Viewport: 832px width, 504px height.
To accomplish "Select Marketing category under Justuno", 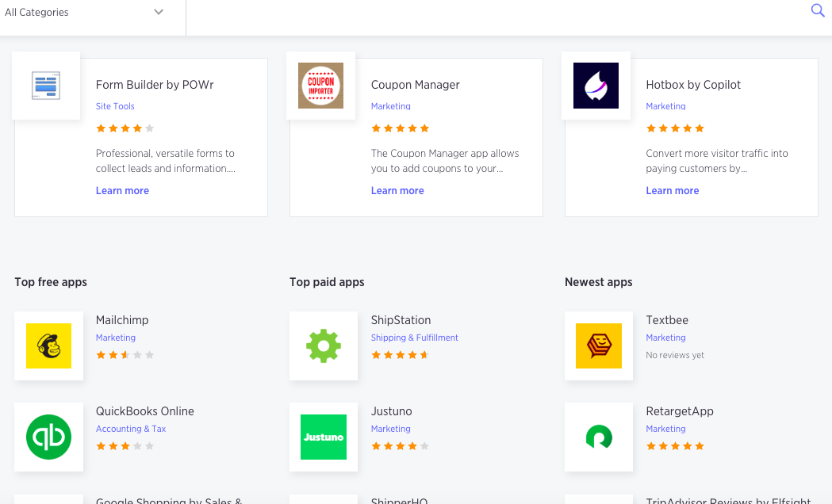I will click(390, 429).
